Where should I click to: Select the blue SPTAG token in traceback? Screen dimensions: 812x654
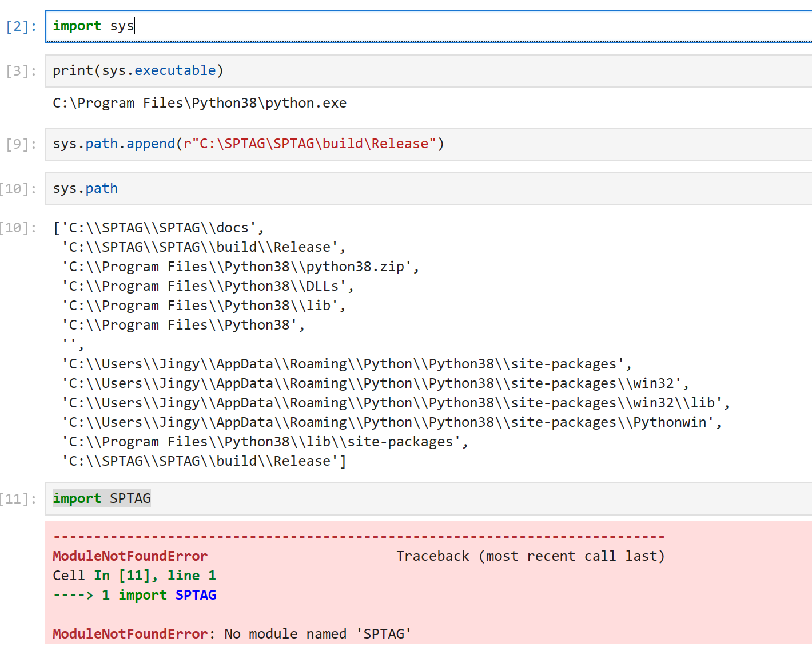(x=196, y=594)
